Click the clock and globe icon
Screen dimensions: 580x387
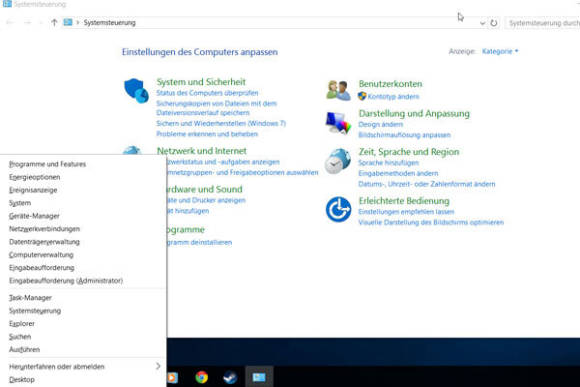pyautogui.click(x=338, y=161)
